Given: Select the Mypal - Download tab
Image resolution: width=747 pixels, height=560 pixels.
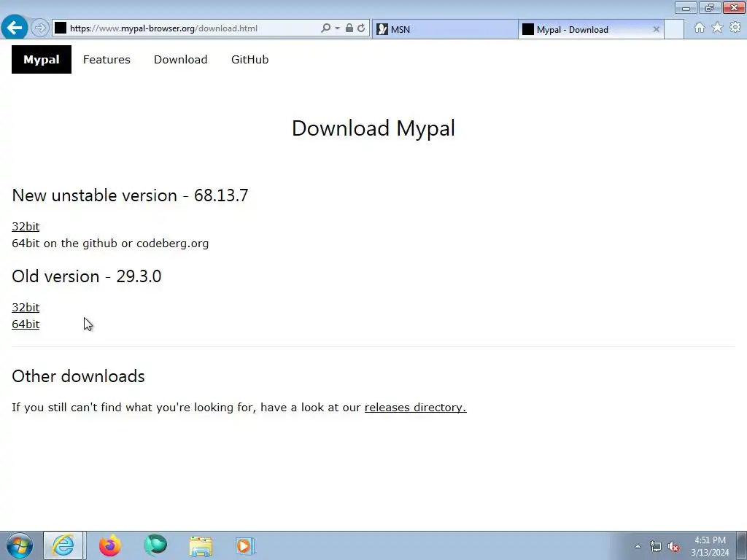Looking at the screenshot, I should (591, 29).
